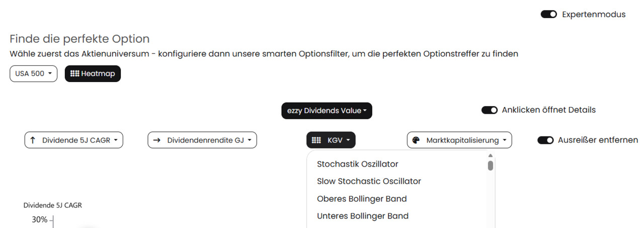Click the scroll-up arrow in the dropdown list
The width and height of the screenshot is (644, 228).
point(490,156)
